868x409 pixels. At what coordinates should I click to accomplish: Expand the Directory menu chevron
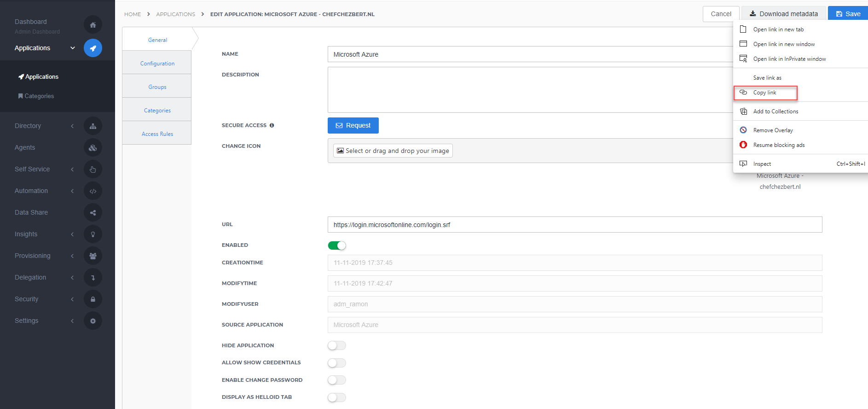(72, 126)
